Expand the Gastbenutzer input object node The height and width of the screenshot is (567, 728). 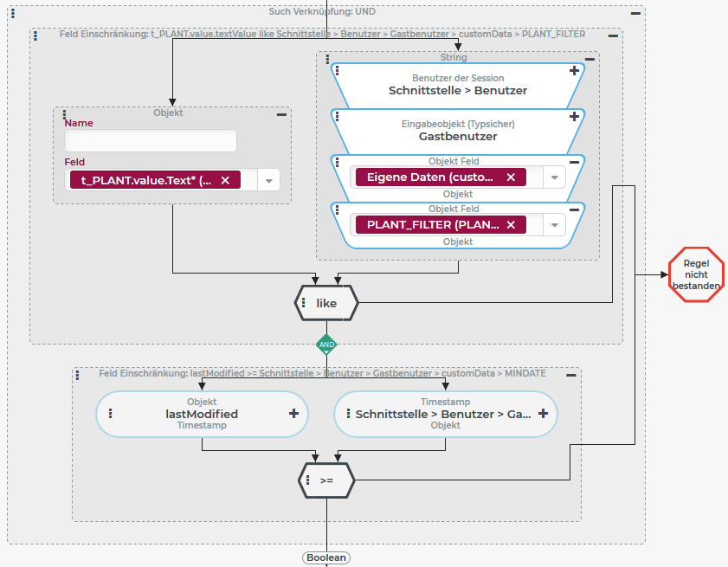point(574,116)
